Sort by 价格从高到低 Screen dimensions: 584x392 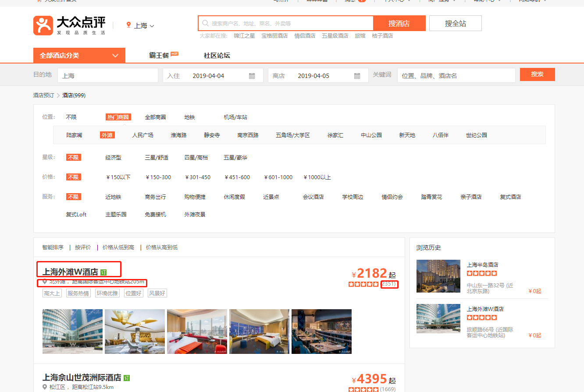click(x=162, y=247)
